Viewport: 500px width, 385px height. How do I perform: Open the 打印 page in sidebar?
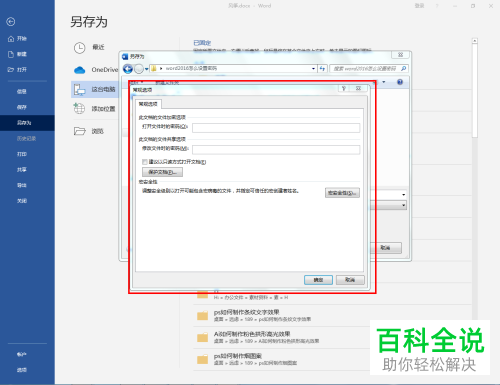pyautogui.click(x=22, y=154)
